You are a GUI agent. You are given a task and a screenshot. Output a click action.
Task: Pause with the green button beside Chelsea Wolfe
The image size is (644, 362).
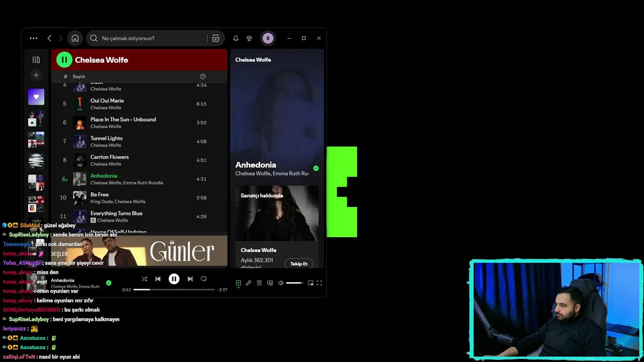point(64,60)
